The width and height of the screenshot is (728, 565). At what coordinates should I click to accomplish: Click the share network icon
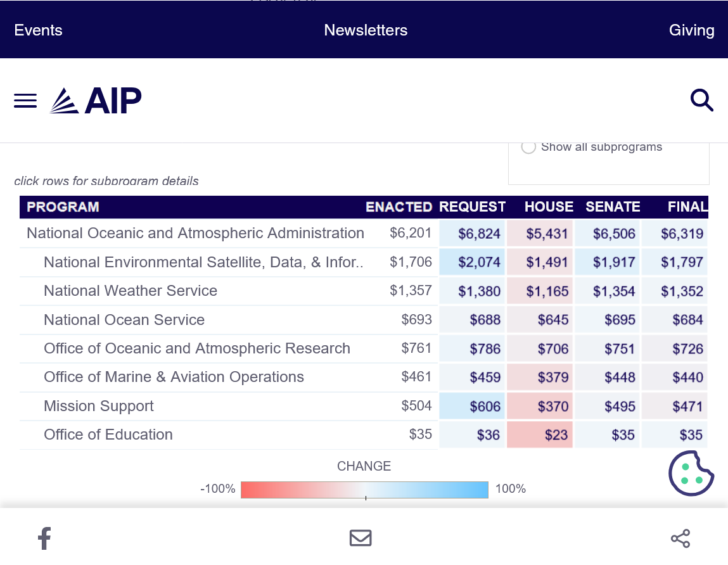click(680, 538)
